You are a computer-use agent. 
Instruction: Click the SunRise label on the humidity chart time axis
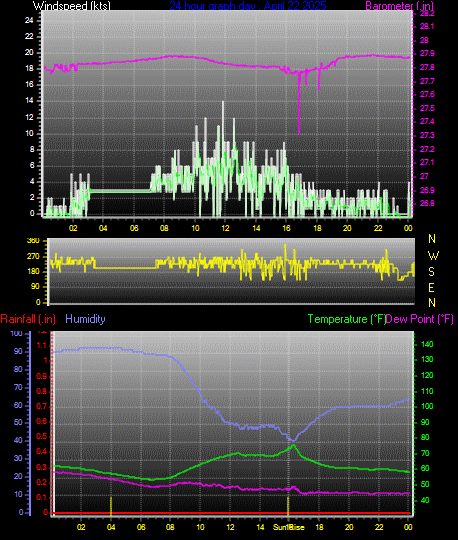point(289,527)
